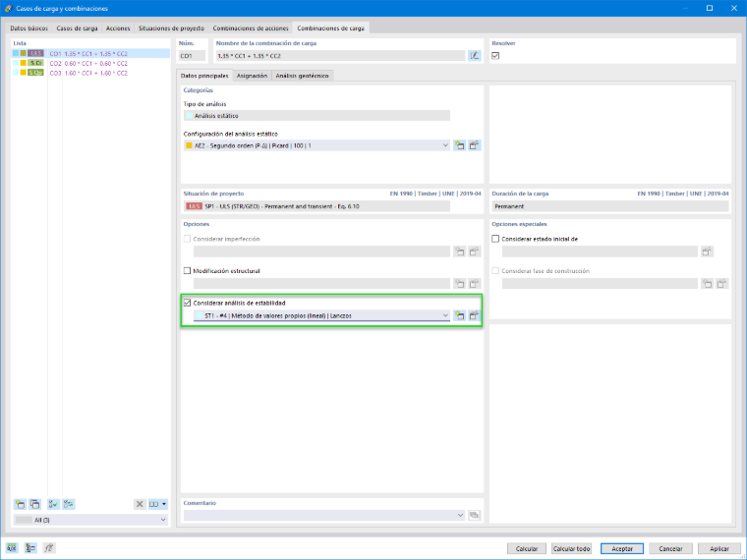Click Tipo de análisis Análisis estático field

pyautogui.click(x=316, y=115)
